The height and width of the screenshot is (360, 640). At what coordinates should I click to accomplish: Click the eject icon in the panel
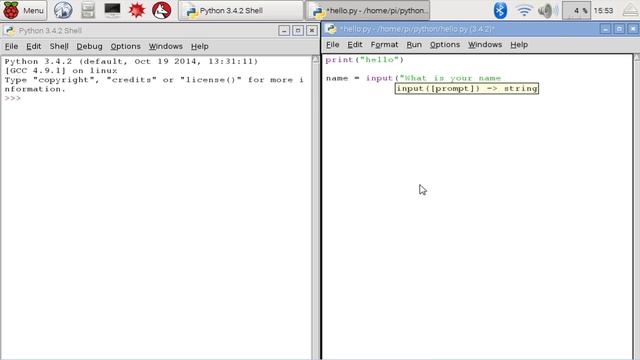coord(630,10)
